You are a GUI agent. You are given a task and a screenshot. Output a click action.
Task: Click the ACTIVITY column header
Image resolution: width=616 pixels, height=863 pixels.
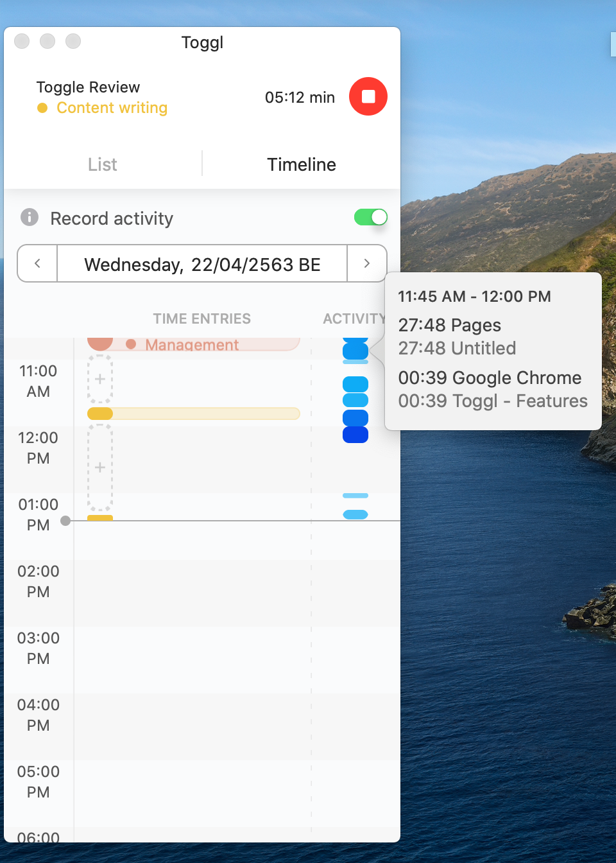coord(354,318)
